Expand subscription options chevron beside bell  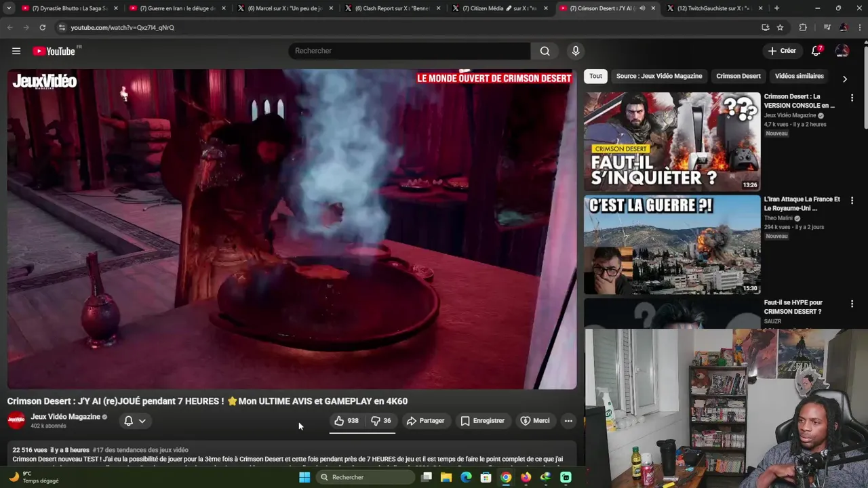coord(142,421)
